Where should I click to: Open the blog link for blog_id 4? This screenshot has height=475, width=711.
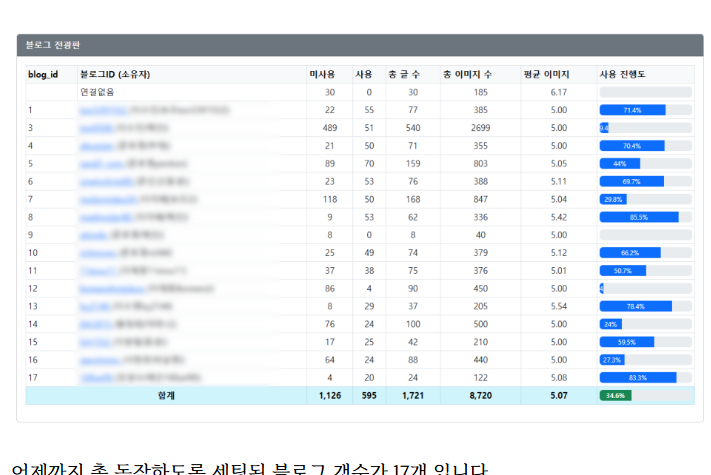coord(97,146)
